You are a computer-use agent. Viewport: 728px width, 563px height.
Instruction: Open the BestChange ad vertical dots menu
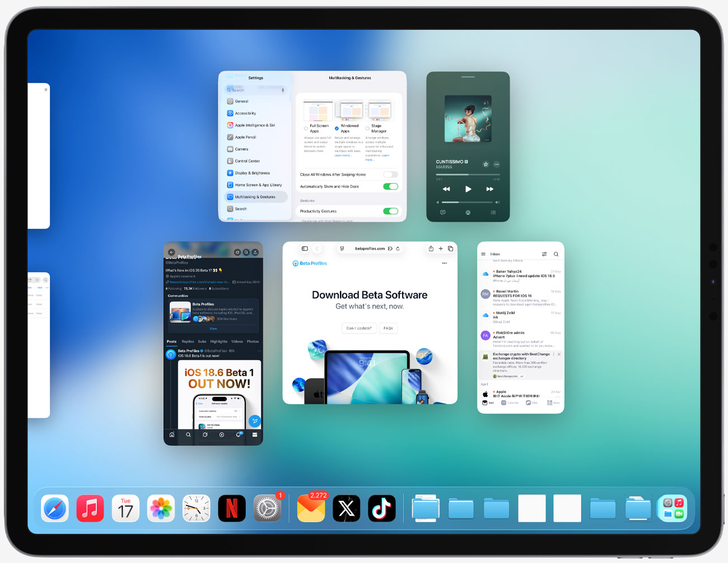coord(554,354)
